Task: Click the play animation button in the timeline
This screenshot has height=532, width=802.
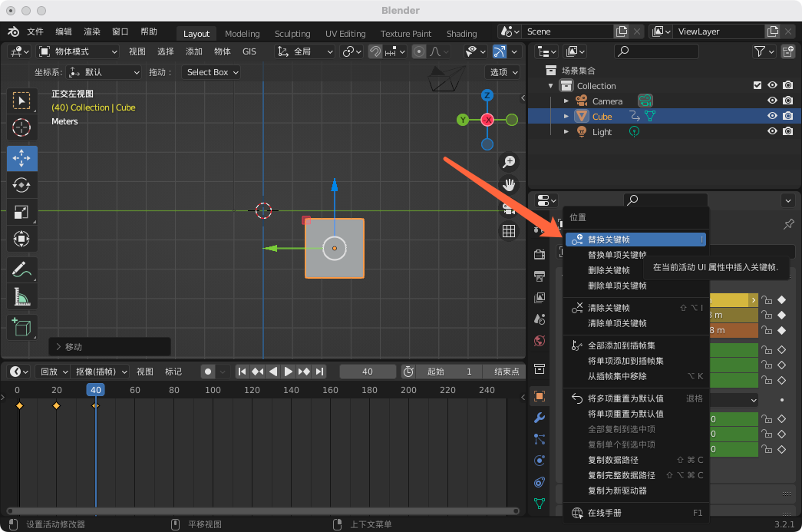Action: point(289,372)
